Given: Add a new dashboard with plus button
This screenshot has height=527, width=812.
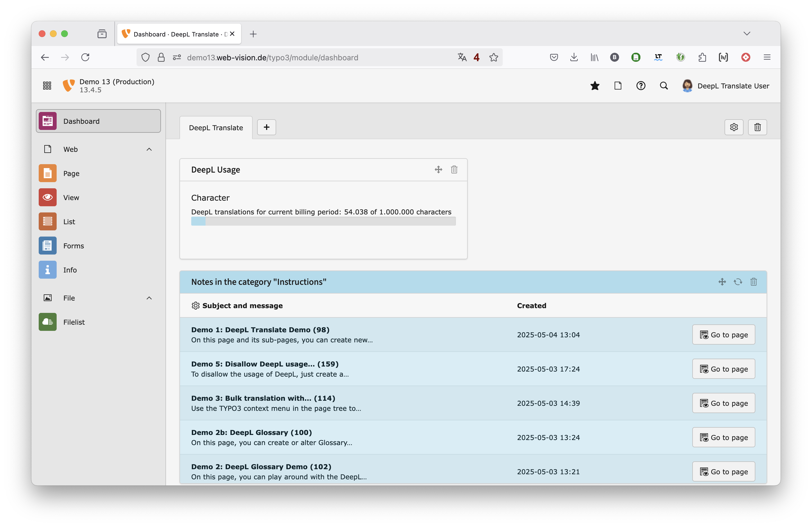Looking at the screenshot, I should tap(266, 127).
